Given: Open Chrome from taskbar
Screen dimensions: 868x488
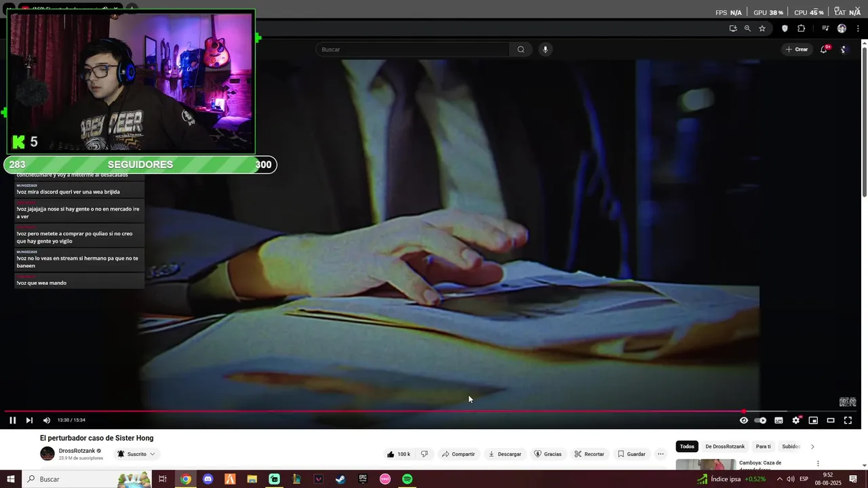Looking at the screenshot, I should click(186, 479).
